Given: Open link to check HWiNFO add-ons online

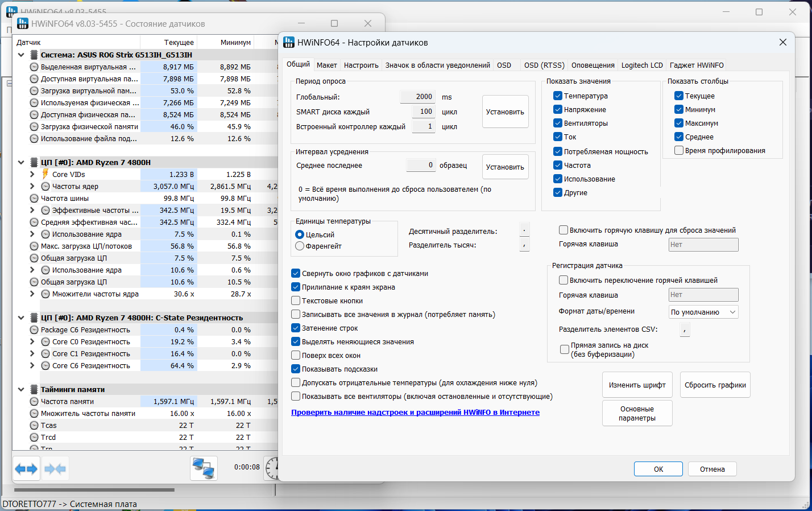Looking at the screenshot, I should click(x=415, y=413).
